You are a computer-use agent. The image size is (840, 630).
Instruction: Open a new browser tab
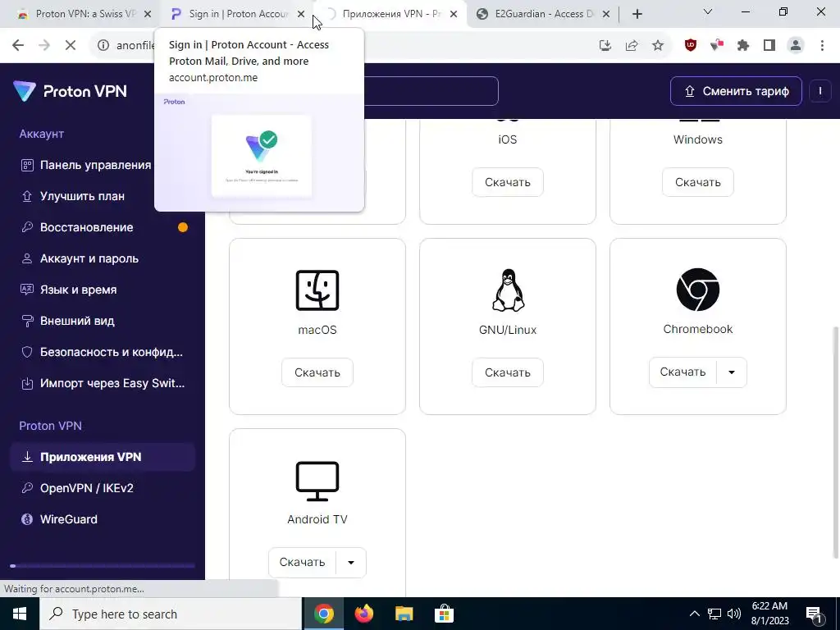pos(637,14)
